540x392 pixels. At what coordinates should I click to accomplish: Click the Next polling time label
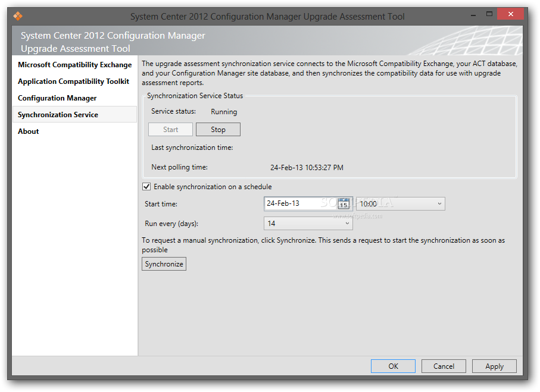click(179, 167)
